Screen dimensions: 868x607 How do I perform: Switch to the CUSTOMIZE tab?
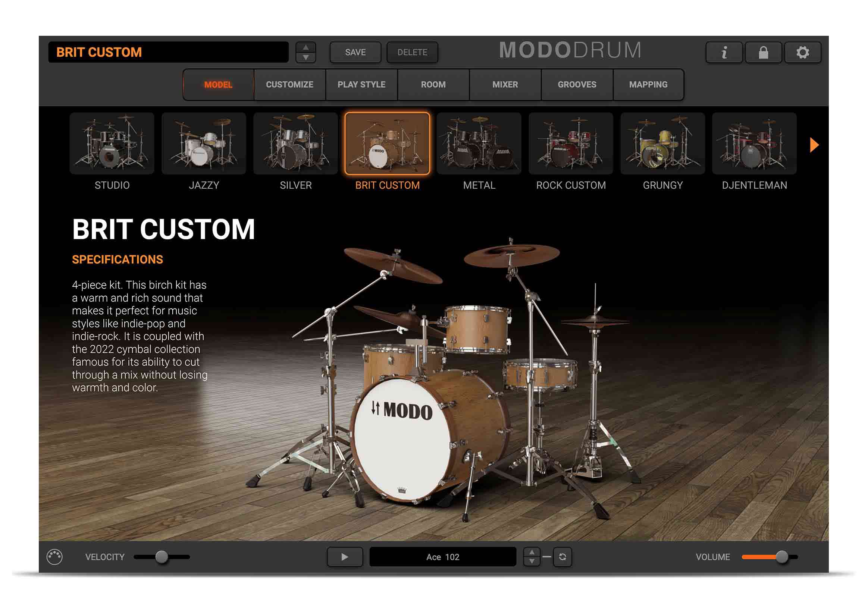(288, 83)
